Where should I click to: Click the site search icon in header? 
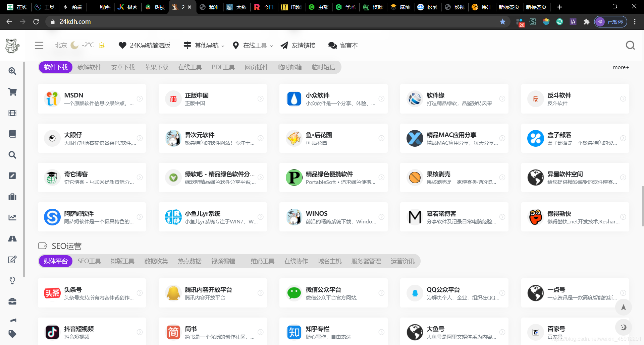pyautogui.click(x=630, y=45)
